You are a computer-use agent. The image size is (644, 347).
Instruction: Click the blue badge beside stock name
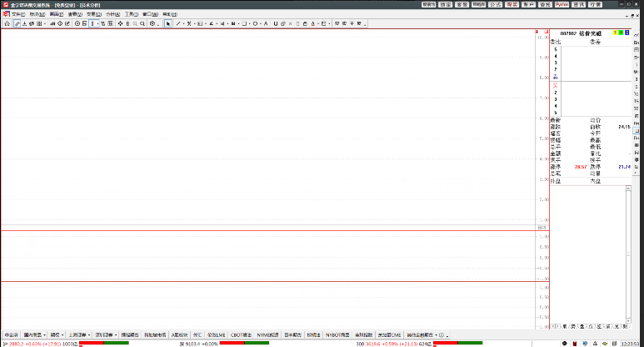(627, 33)
